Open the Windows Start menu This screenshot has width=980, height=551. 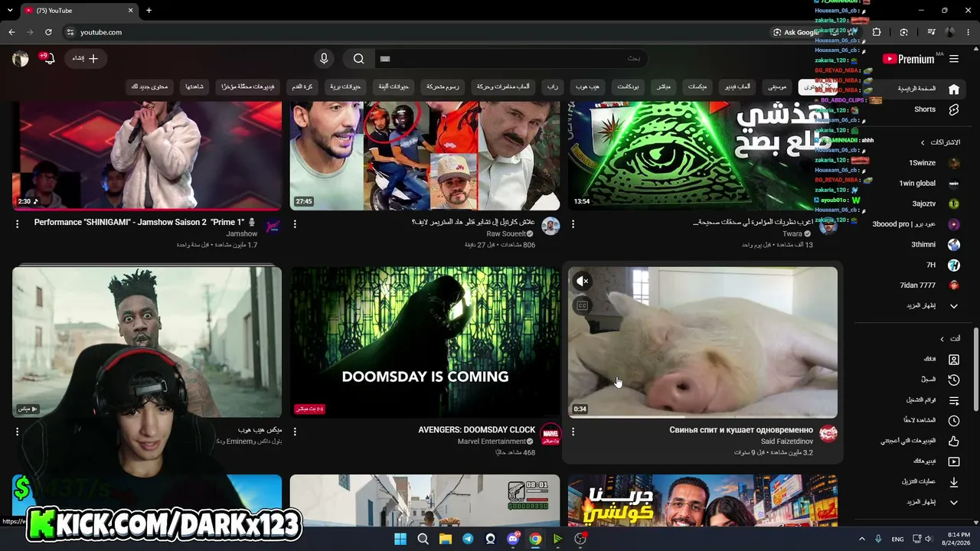[x=400, y=539]
